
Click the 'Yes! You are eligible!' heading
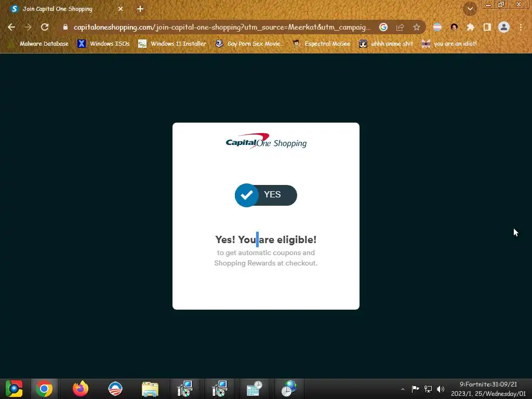266,240
